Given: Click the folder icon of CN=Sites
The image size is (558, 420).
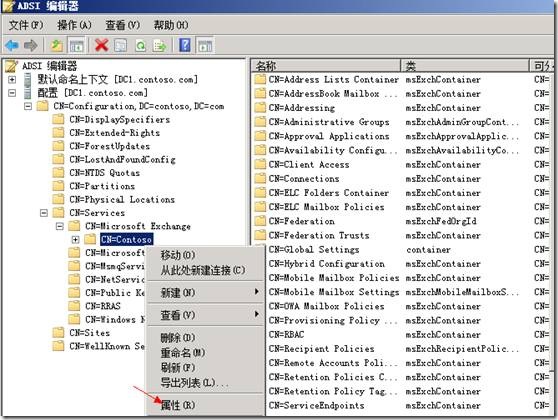Looking at the screenshot, I should tap(58, 332).
